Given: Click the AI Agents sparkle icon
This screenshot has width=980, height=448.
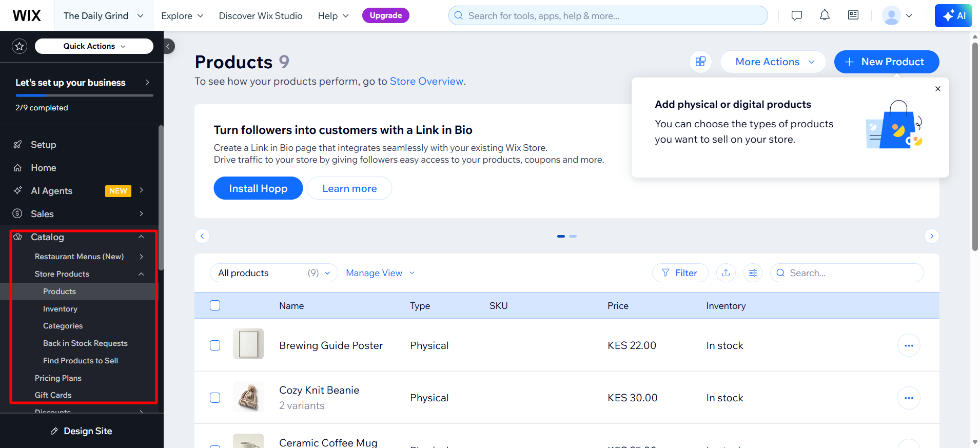Looking at the screenshot, I should [x=17, y=191].
